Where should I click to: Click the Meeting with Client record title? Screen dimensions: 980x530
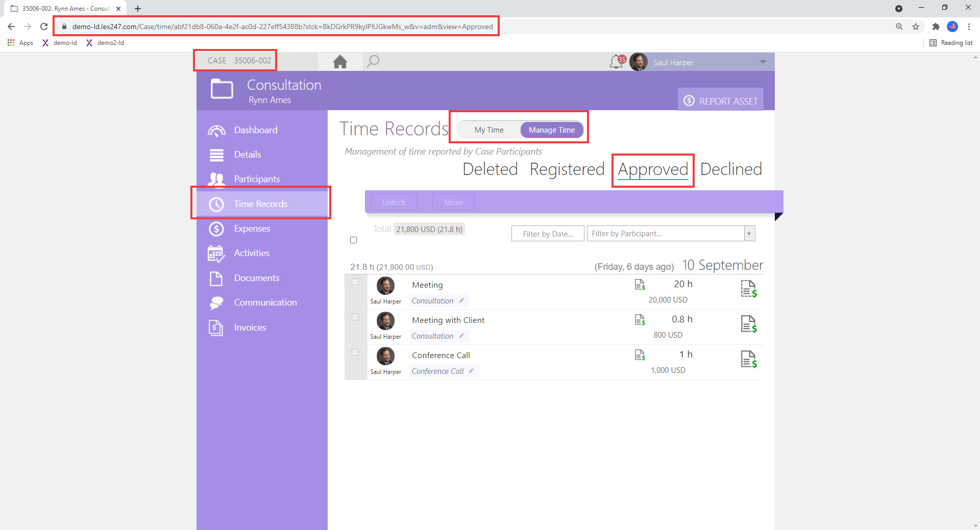pyautogui.click(x=448, y=320)
